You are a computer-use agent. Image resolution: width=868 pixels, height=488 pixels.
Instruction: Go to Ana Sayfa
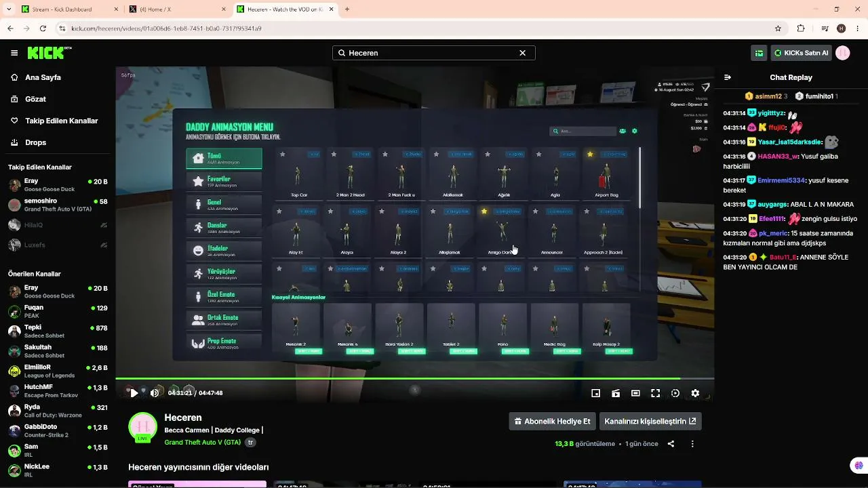pos(43,77)
